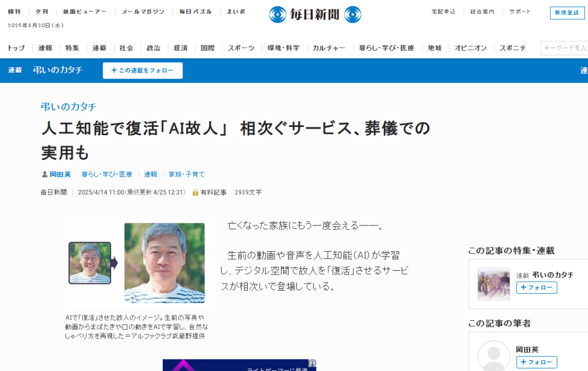The height and width of the screenshot is (371, 588).
Task: Open the 紙面ビューアー link
Action: (85, 11)
